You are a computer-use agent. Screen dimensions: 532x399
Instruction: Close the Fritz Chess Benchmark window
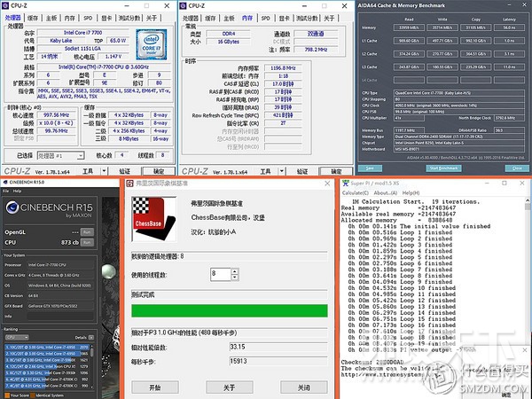[x=327, y=184]
